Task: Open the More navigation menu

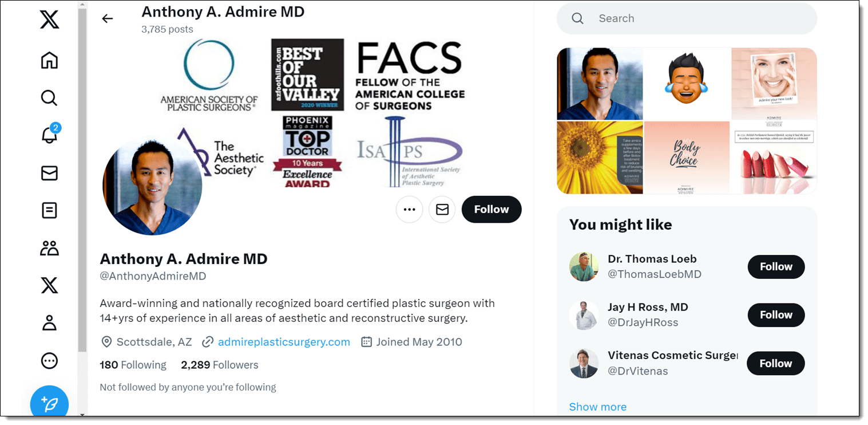Action: (49, 360)
